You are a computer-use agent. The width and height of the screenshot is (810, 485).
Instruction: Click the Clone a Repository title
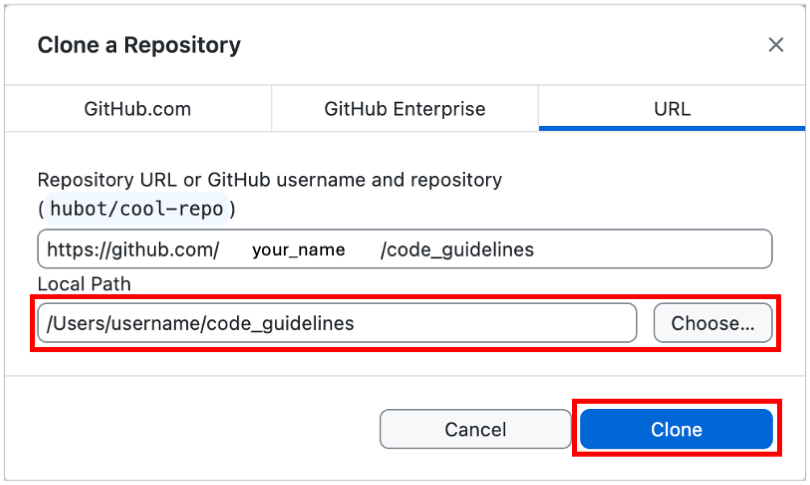coord(139,45)
